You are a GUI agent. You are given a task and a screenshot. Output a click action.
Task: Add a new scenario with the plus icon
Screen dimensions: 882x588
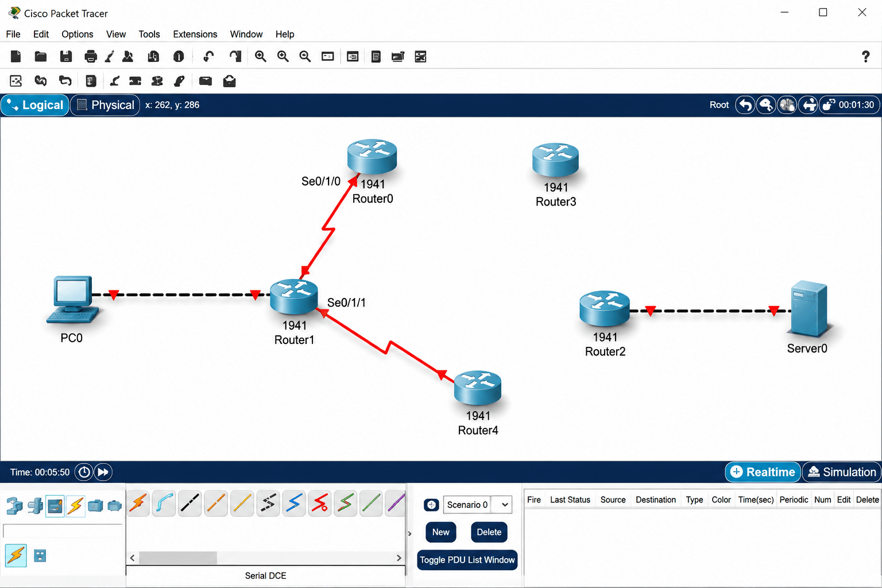[x=431, y=505]
